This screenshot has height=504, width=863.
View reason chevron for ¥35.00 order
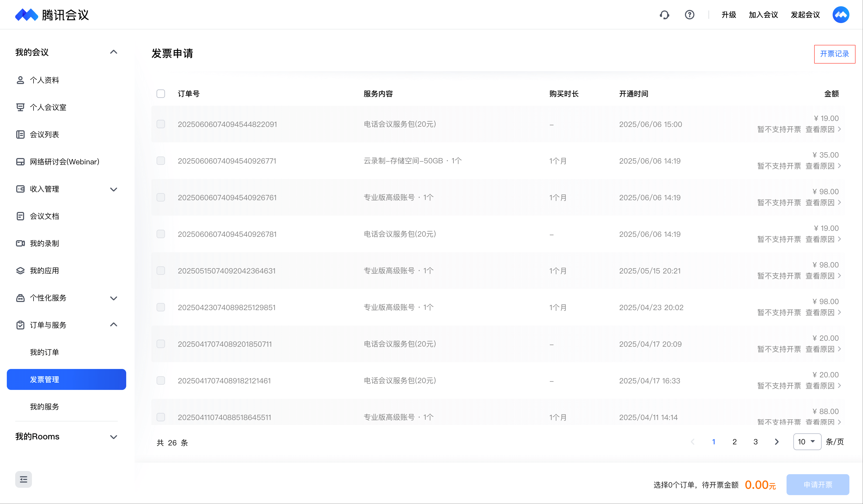coord(839,166)
